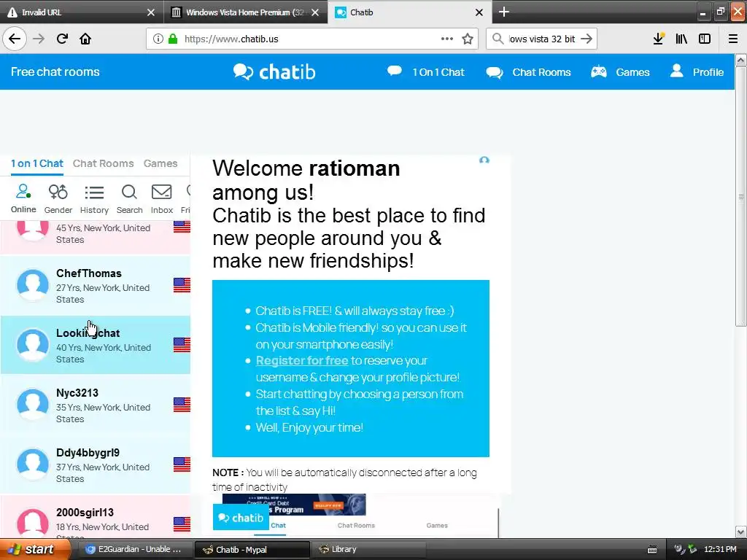Open chat with Ddy4bbygrl9
747x560 pixels.
point(96,464)
